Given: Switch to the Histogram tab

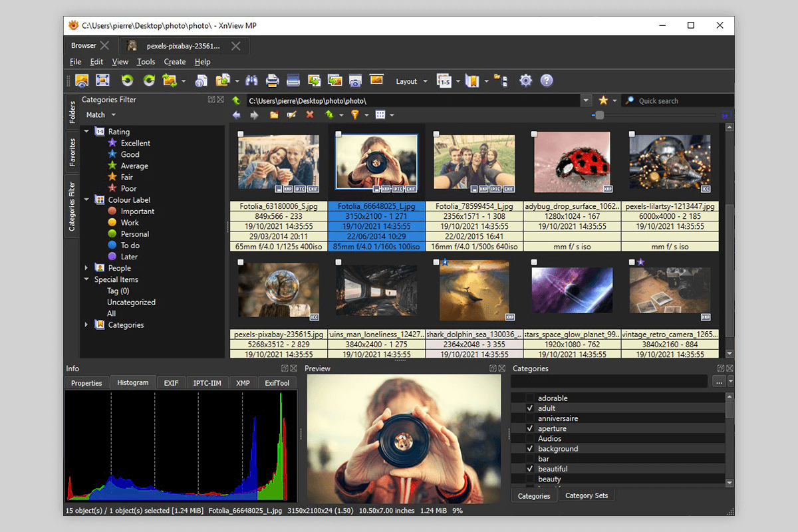Looking at the screenshot, I should pyautogui.click(x=133, y=382).
